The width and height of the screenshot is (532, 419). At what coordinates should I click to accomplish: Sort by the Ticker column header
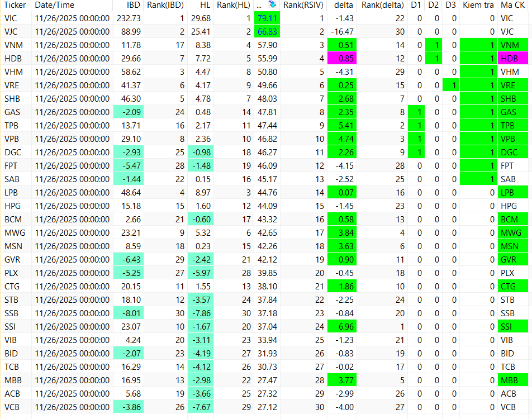tap(15, 5)
